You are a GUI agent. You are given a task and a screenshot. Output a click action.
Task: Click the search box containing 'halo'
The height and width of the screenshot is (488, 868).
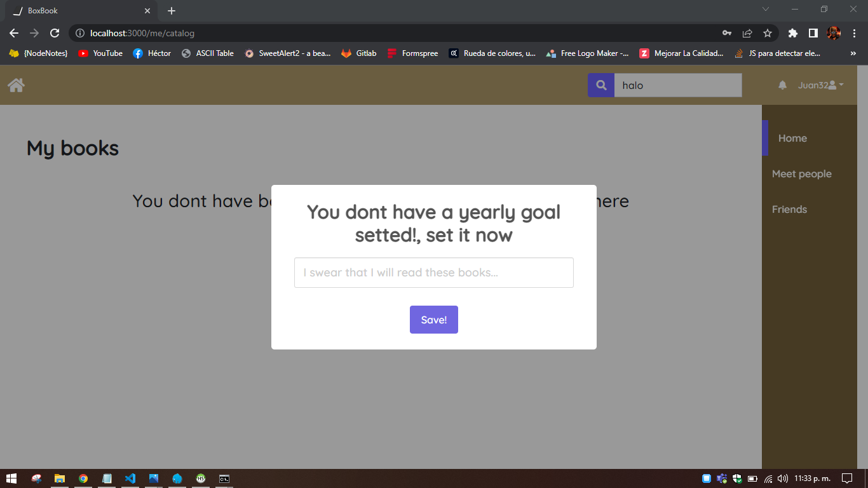(x=678, y=85)
